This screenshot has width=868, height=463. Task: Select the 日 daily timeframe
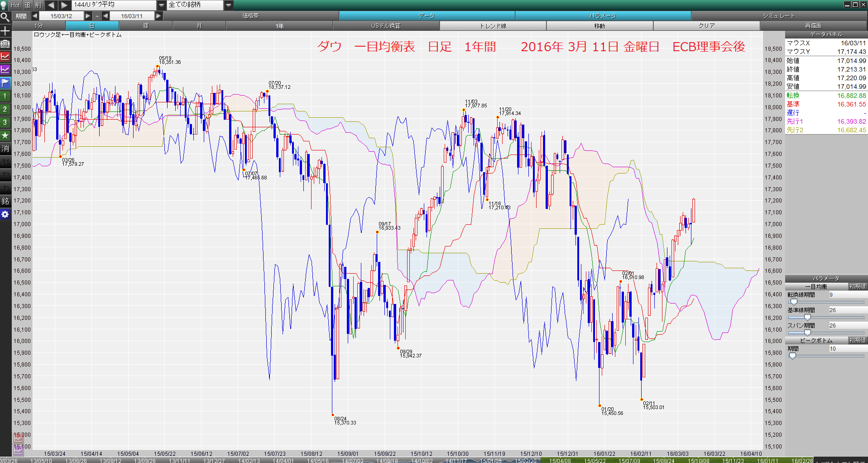[x=92, y=26]
